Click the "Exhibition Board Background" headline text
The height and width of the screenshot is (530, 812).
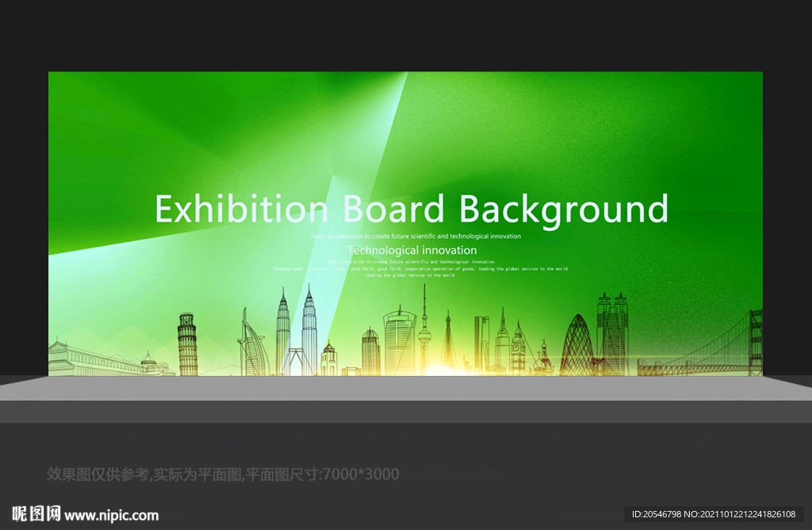click(x=412, y=209)
